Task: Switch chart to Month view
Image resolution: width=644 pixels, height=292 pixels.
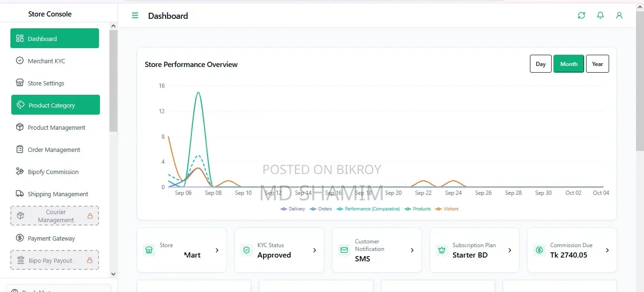Action: pyautogui.click(x=569, y=64)
